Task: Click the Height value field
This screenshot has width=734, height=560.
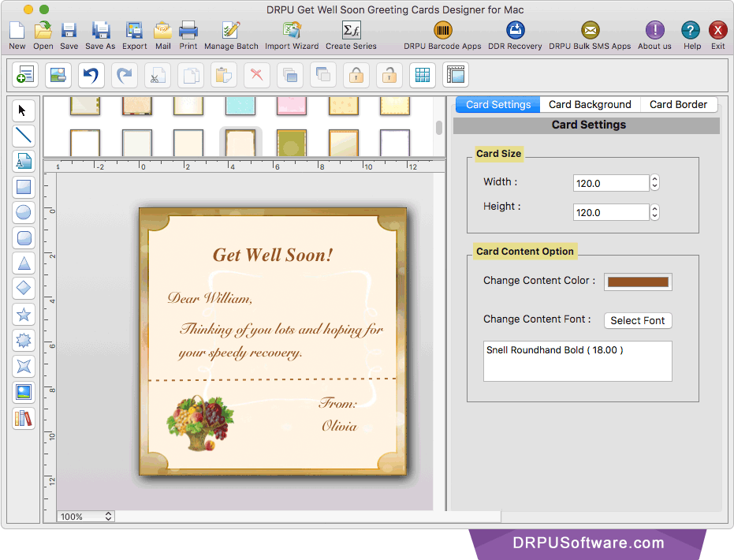Action: (611, 213)
